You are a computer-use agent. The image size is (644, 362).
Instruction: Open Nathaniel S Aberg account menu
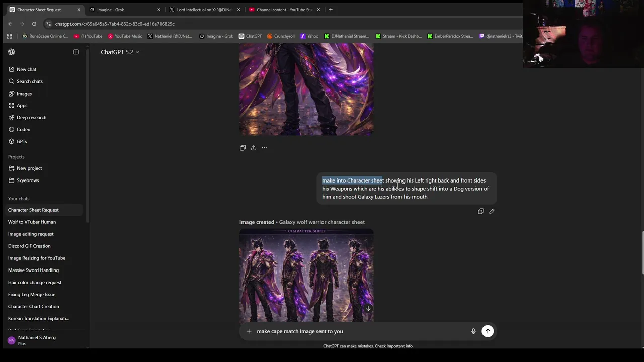tap(43, 340)
